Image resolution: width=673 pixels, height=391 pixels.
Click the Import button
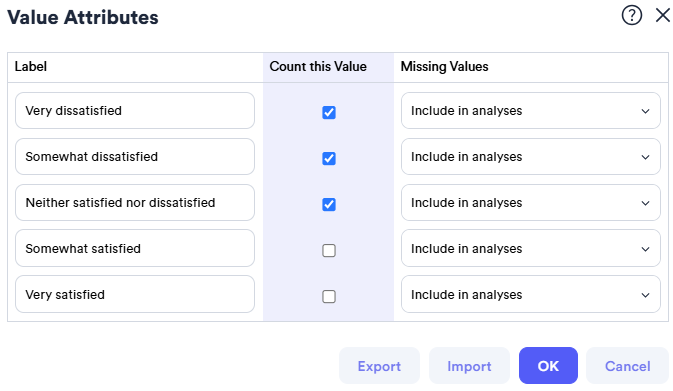click(469, 366)
